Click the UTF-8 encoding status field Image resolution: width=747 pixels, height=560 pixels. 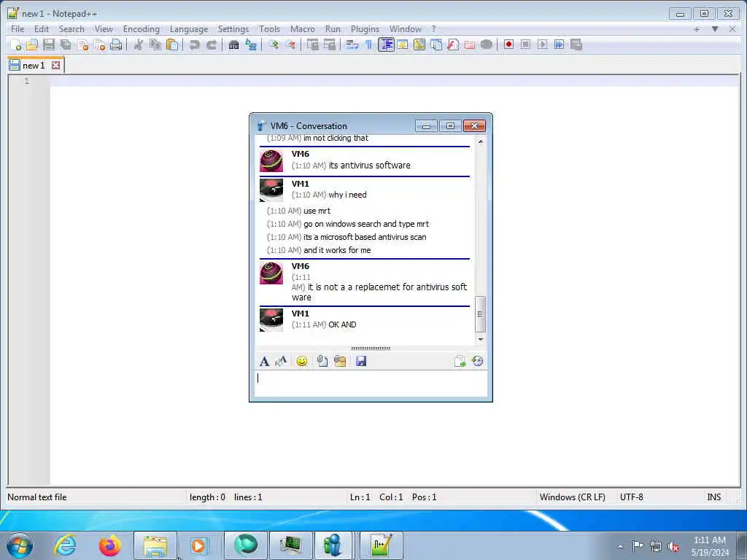tap(631, 497)
